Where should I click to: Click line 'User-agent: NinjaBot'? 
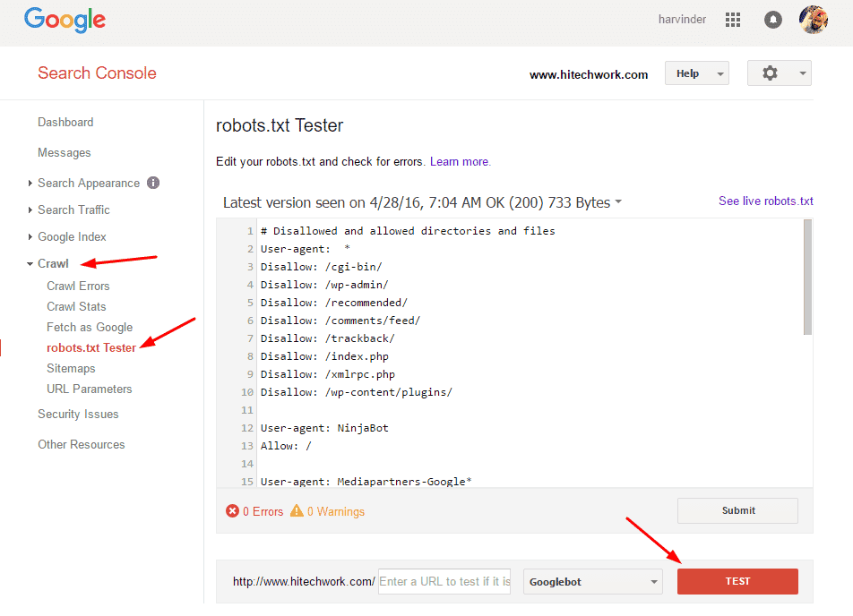(324, 428)
